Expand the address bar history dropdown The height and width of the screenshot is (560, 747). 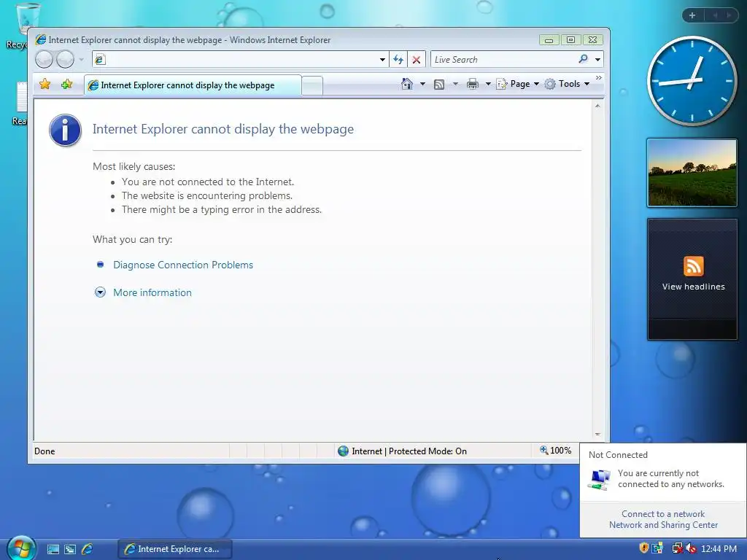click(382, 60)
